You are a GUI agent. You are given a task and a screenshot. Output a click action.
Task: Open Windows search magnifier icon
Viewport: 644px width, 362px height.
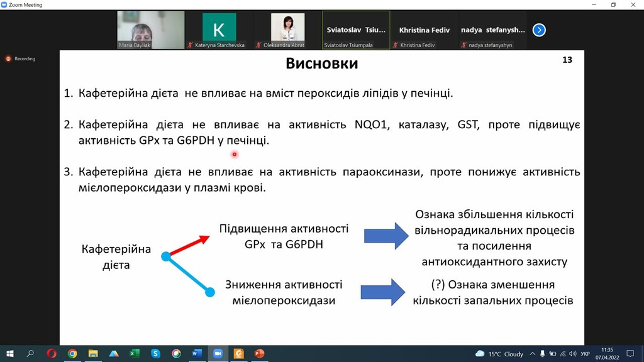pyautogui.click(x=30, y=353)
